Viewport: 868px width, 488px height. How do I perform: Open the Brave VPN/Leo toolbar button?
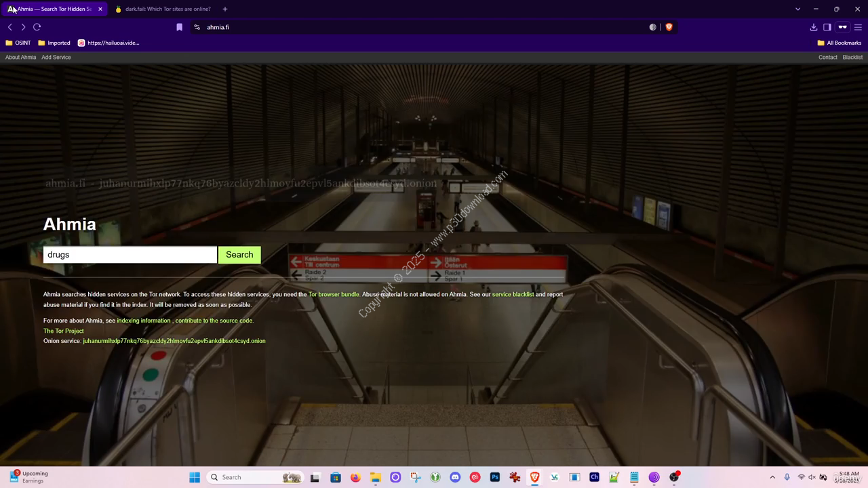tap(842, 27)
